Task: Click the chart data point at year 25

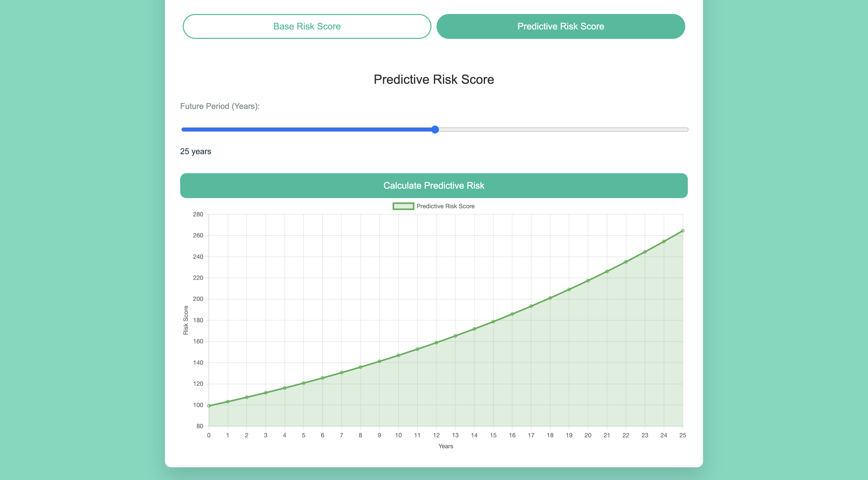Action: point(683,231)
